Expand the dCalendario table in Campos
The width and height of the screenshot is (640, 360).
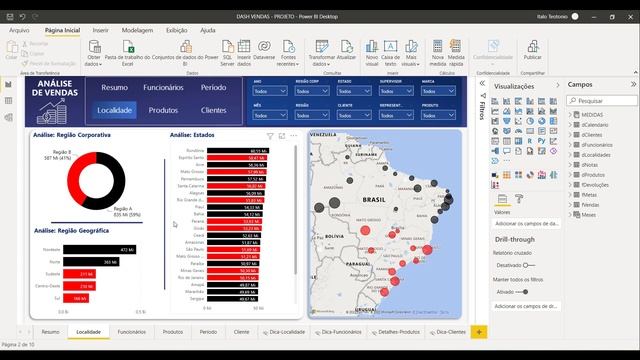570,124
